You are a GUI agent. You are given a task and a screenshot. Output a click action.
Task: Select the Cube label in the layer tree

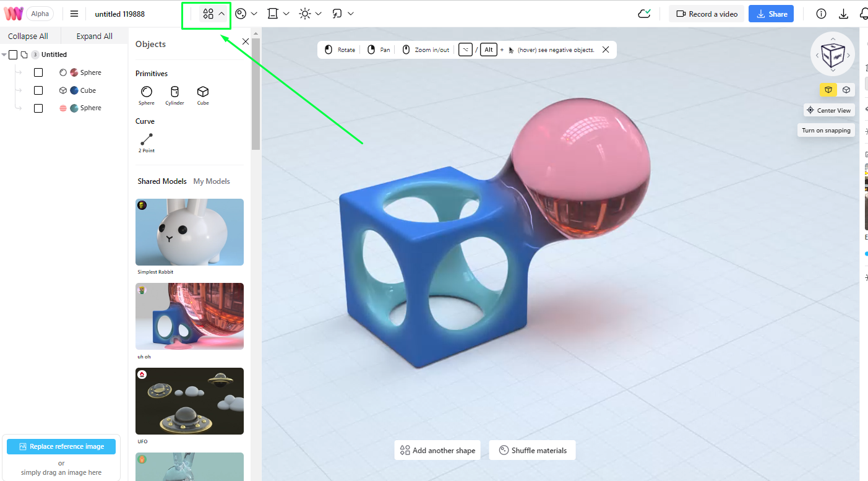(x=88, y=90)
